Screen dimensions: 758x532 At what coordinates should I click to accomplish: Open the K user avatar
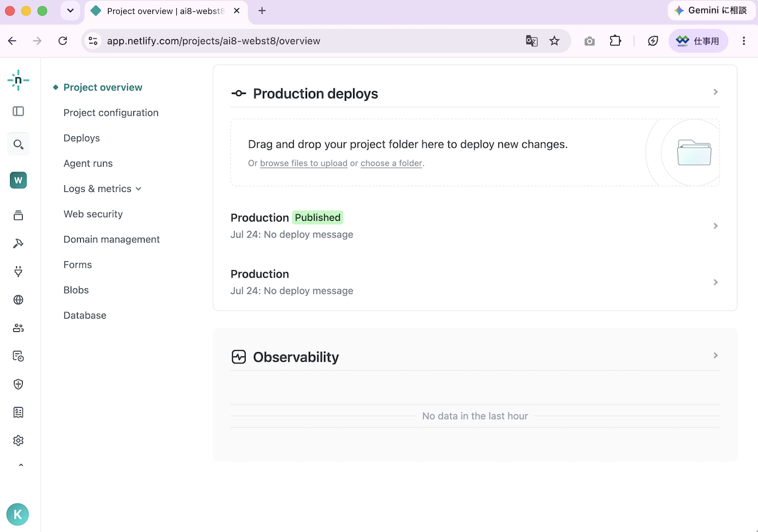pyautogui.click(x=18, y=514)
